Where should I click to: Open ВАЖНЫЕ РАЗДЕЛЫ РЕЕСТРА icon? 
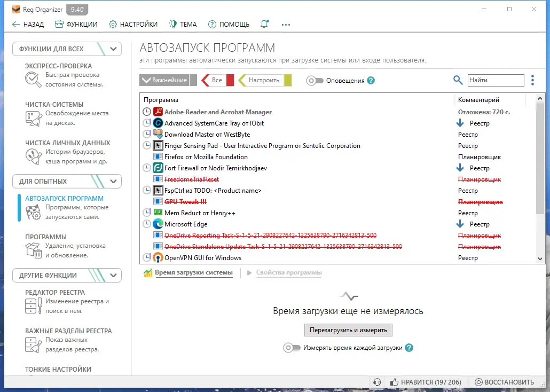pyautogui.click(x=33, y=344)
